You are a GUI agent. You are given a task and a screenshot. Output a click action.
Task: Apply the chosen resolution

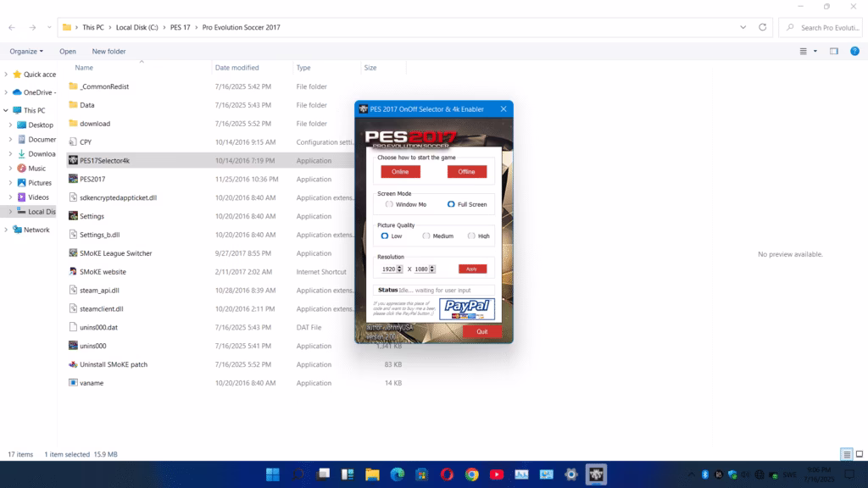472,269
